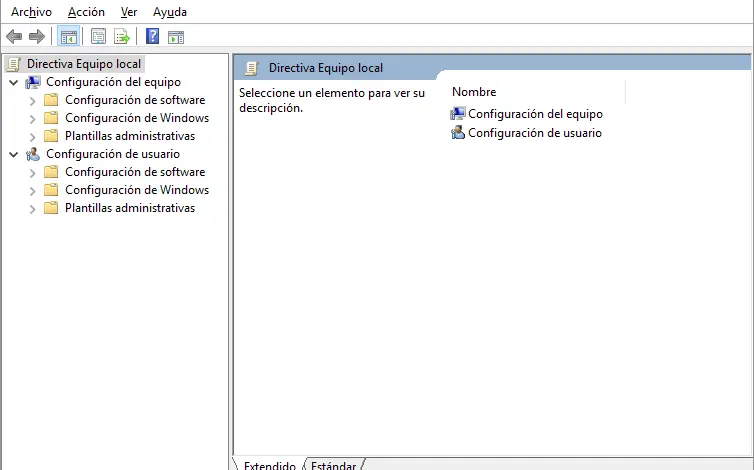Switch to the Estándar tab
The height and width of the screenshot is (470, 754).
click(334, 465)
